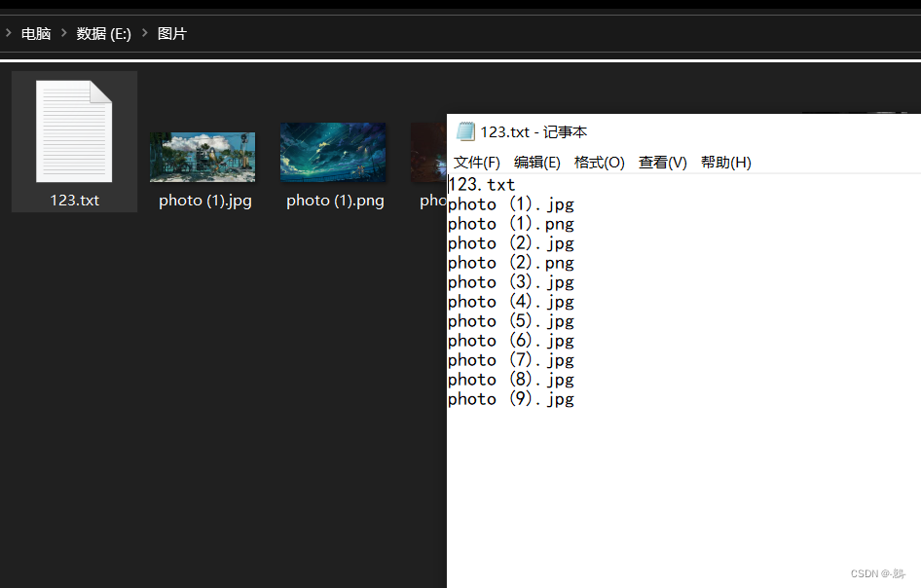
Task: Open the 编辑(E) menu
Action: [x=536, y=163]
